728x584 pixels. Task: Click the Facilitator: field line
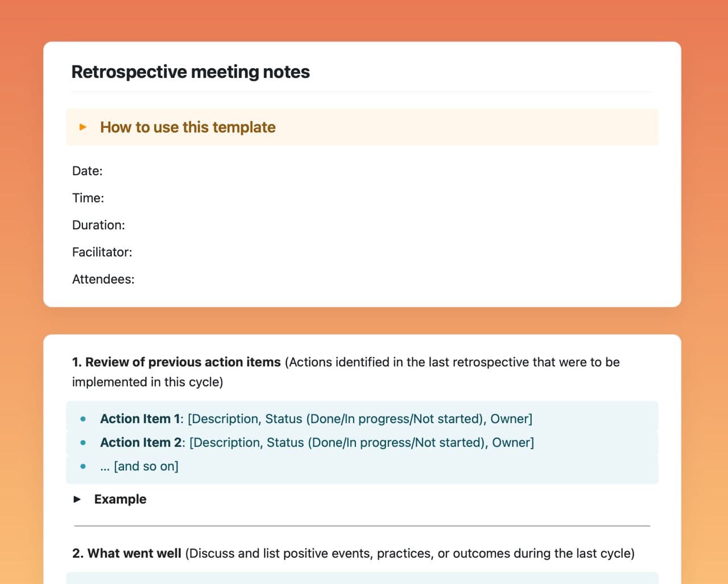click(x=102, y=252)
